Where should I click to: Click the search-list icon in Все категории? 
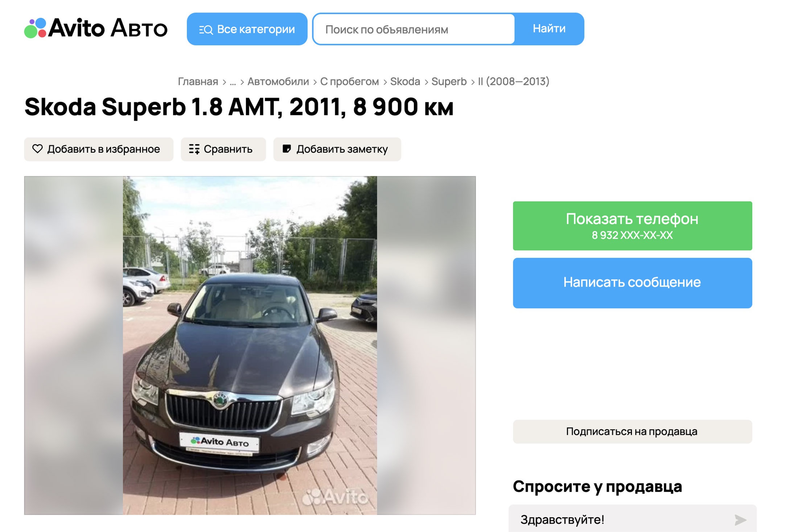click(x=206, y=29)
